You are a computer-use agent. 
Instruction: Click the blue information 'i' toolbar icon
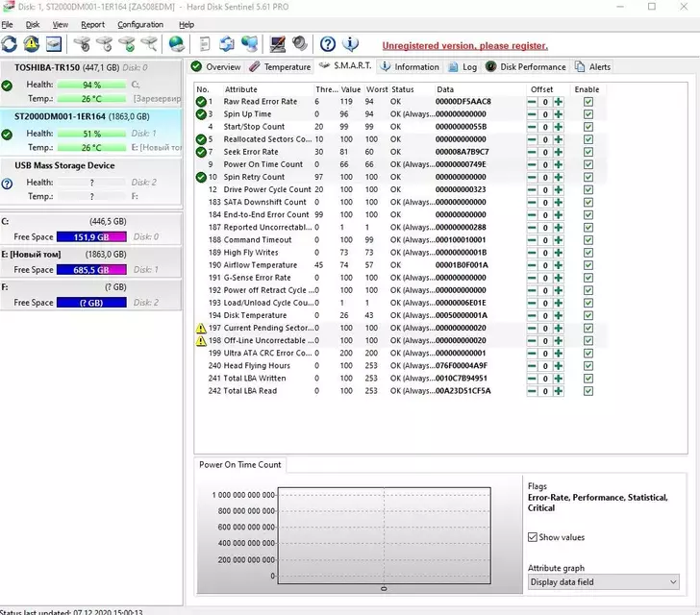pos(350,44)
